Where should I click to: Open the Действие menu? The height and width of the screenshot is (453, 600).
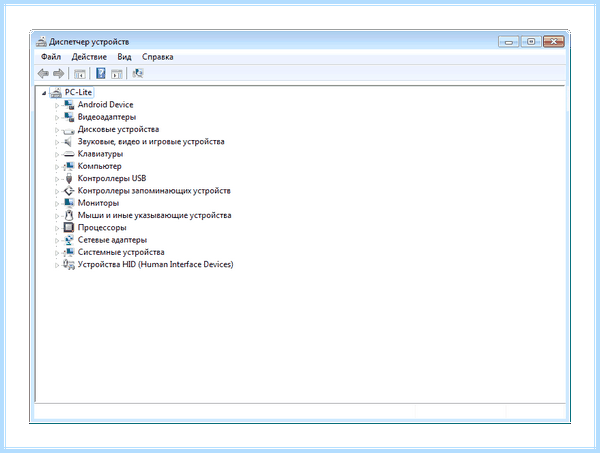point(89,57)
